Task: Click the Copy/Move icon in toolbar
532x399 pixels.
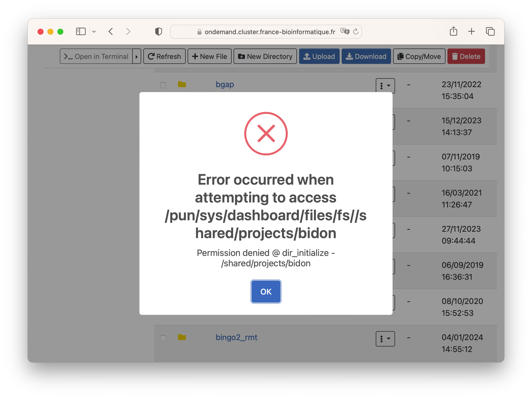Action: 419,57
